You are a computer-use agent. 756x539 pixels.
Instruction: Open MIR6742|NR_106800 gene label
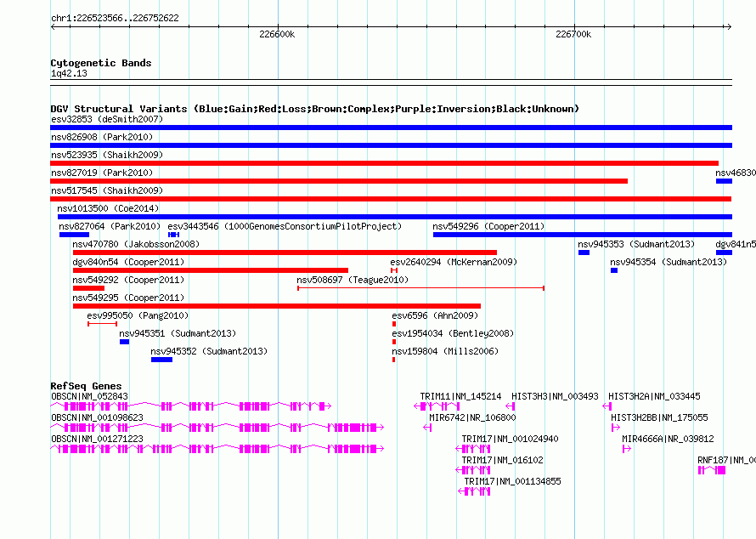pos(472,417)
